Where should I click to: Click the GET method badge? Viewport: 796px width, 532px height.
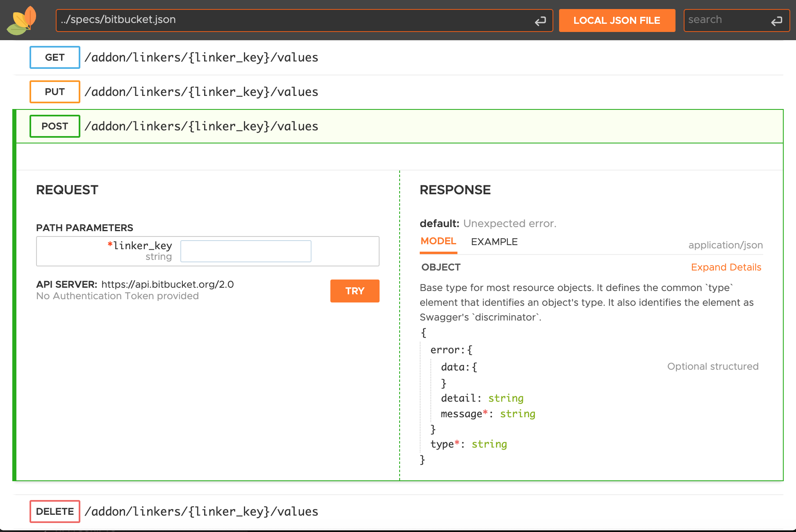tap(55, 57)
